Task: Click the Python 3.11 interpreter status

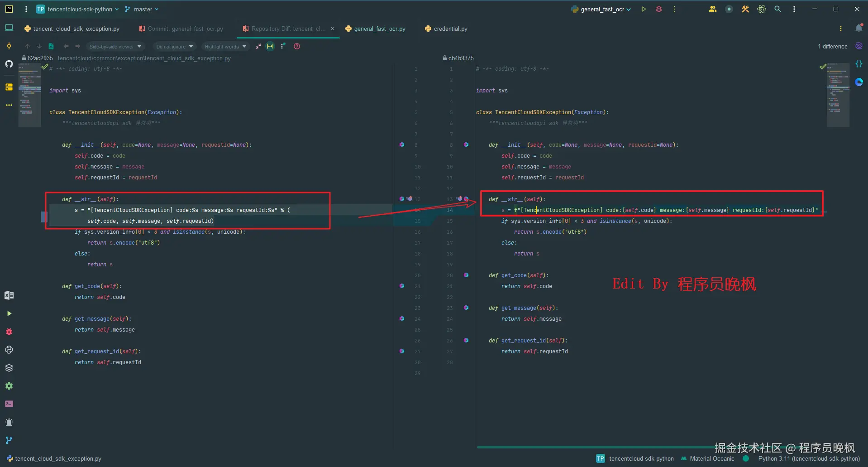Action: click(809, 458)
